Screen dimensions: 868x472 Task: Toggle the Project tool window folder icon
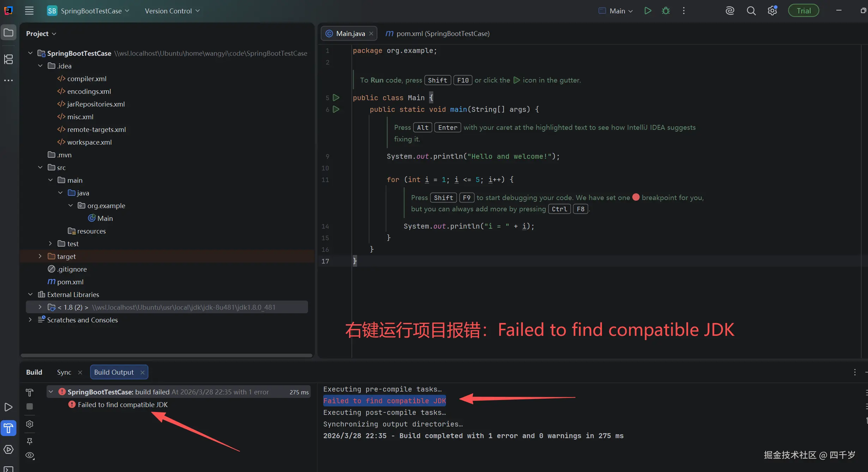(x=8, y=33)
